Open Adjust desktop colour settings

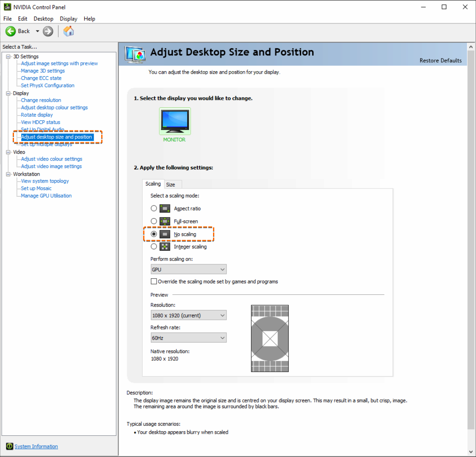tap(54, 108)
